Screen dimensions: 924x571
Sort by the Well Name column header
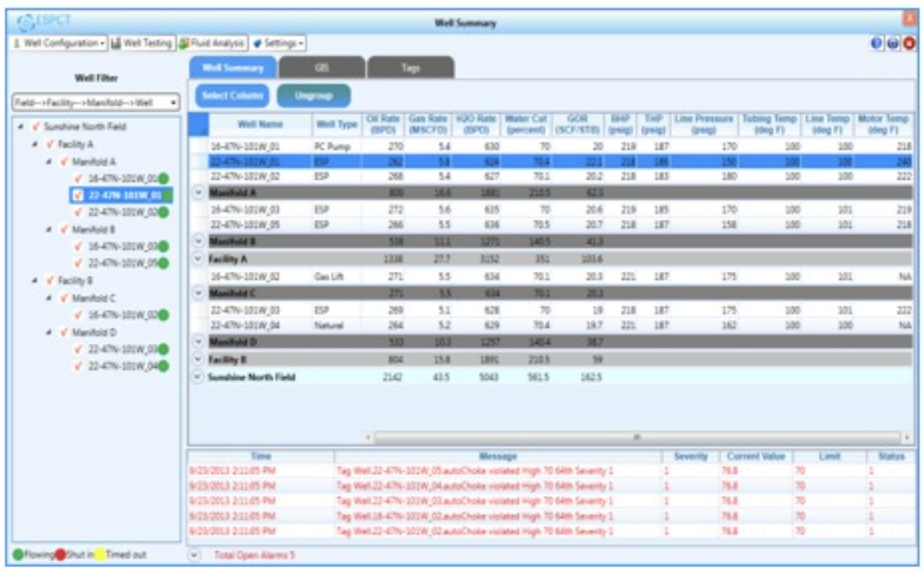click(x=260, y=124)
